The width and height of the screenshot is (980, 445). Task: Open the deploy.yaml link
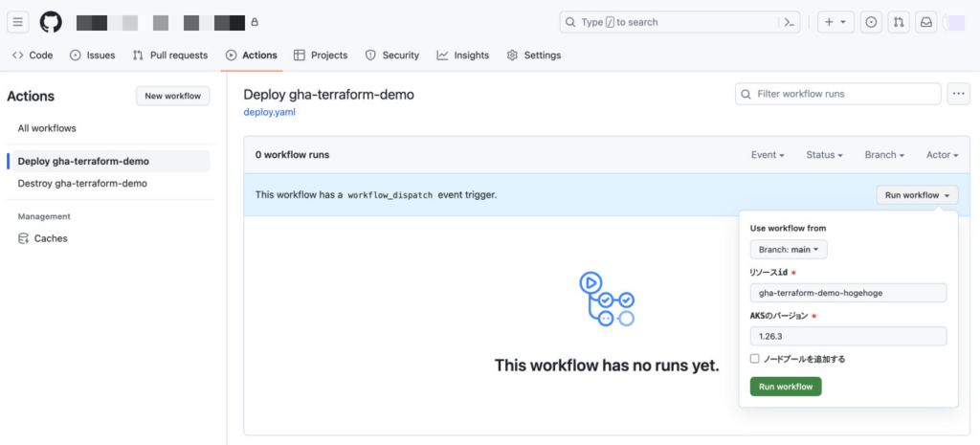coord(269,113)
